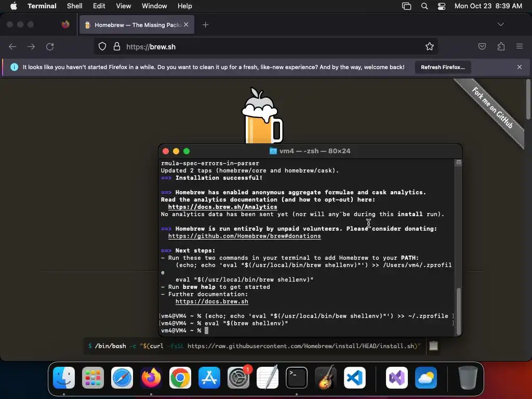Copy the install command with the clipboard icon
Viewport: 532px width, 399px height.
tap(434, 346)
